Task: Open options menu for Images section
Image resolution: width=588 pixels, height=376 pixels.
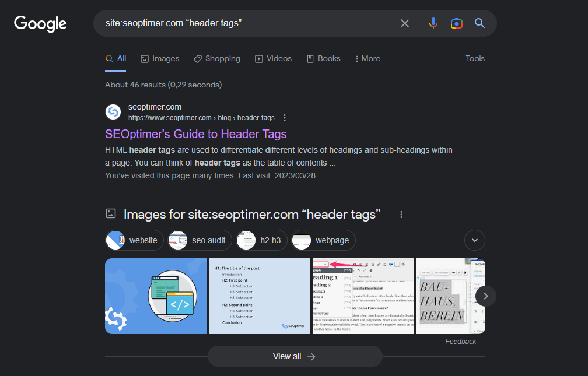Action: [401, 215]
